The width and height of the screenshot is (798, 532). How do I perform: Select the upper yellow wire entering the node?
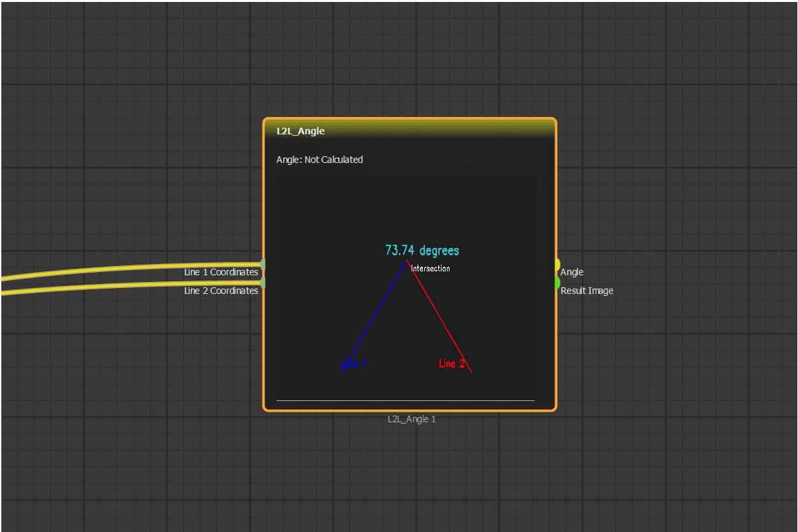click(x=133, y=267)
